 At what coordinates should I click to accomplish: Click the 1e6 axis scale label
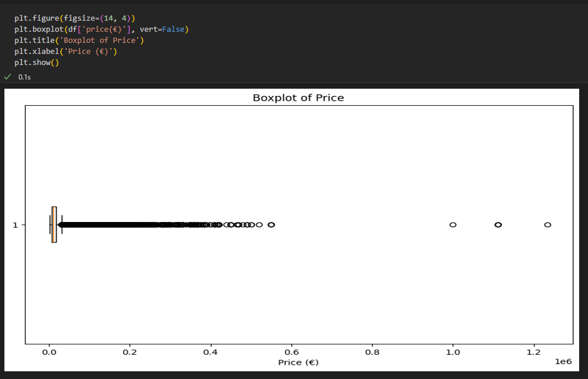coord(563,361)
